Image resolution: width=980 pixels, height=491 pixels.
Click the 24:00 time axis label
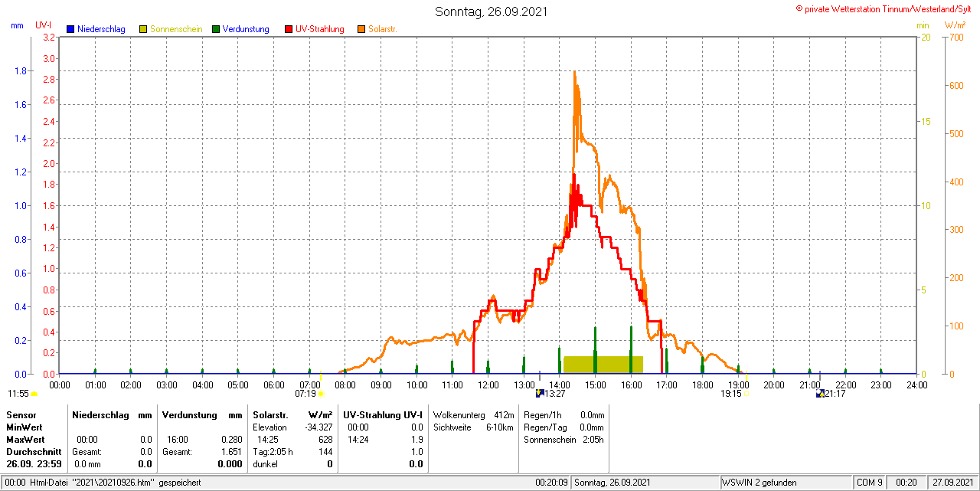coord(916,385)
